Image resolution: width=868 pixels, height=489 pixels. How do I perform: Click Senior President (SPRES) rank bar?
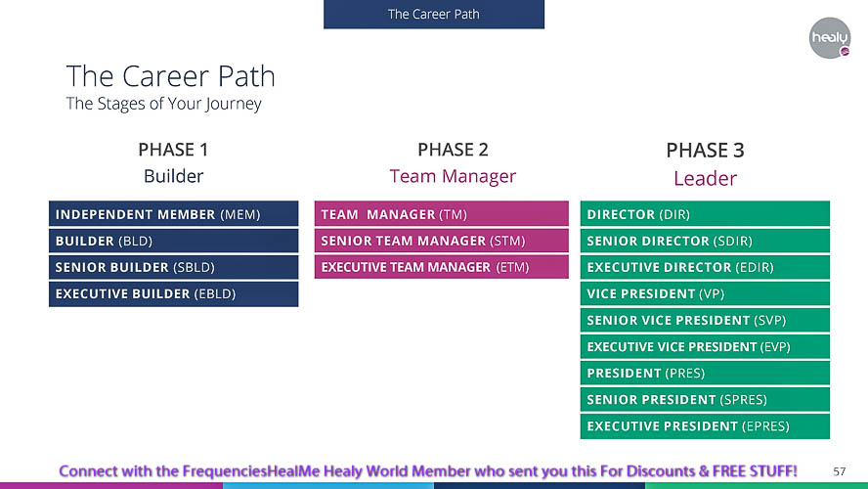[705, 399]
